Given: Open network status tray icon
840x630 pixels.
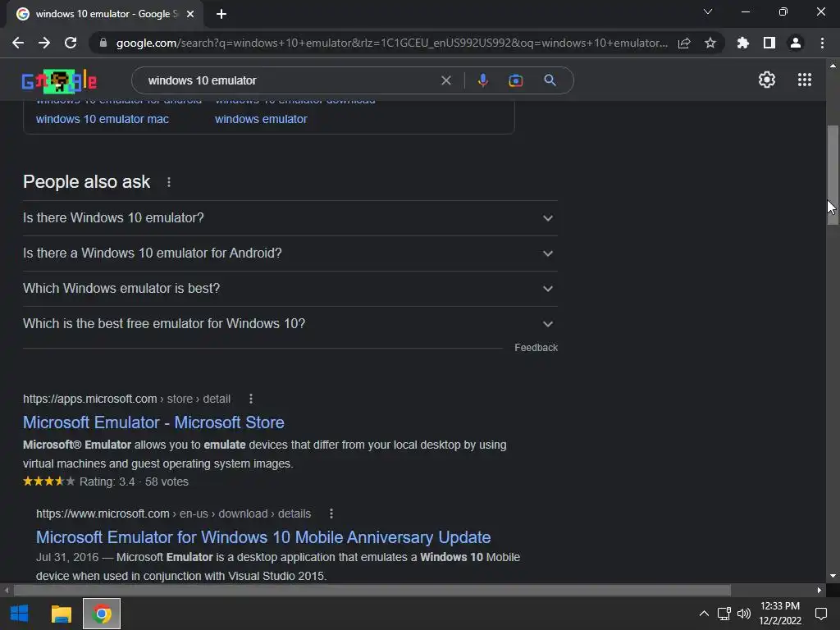Looking at the screenshot, I should point(724,614).
